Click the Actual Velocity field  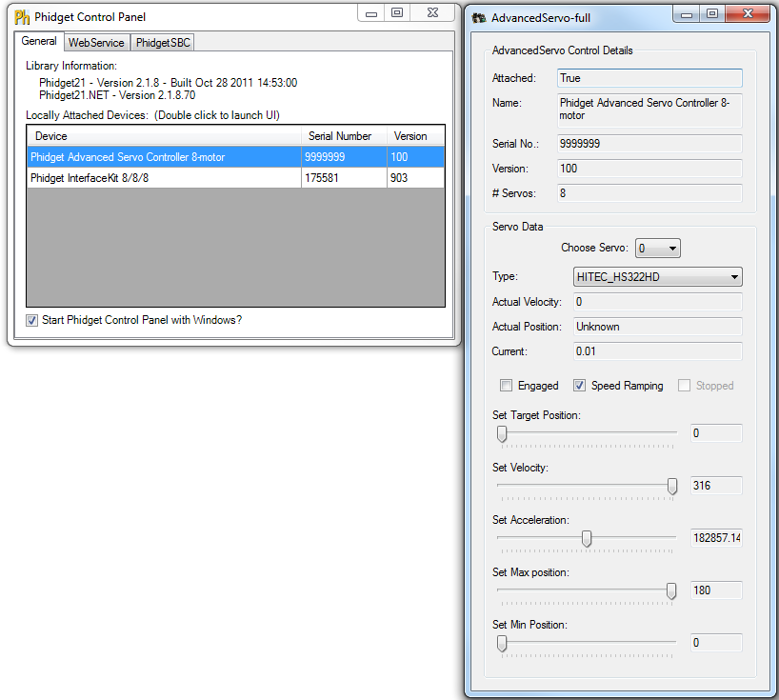[x=658, y=302]
